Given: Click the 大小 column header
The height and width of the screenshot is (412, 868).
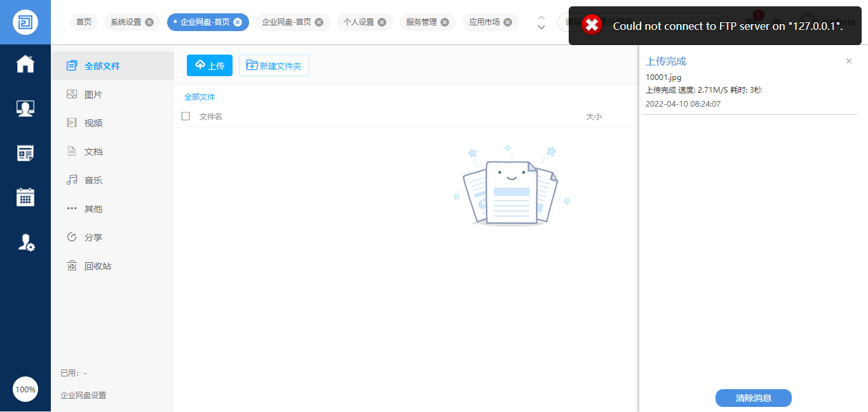Looking at the screenshot, I should [x=593, y=117].
